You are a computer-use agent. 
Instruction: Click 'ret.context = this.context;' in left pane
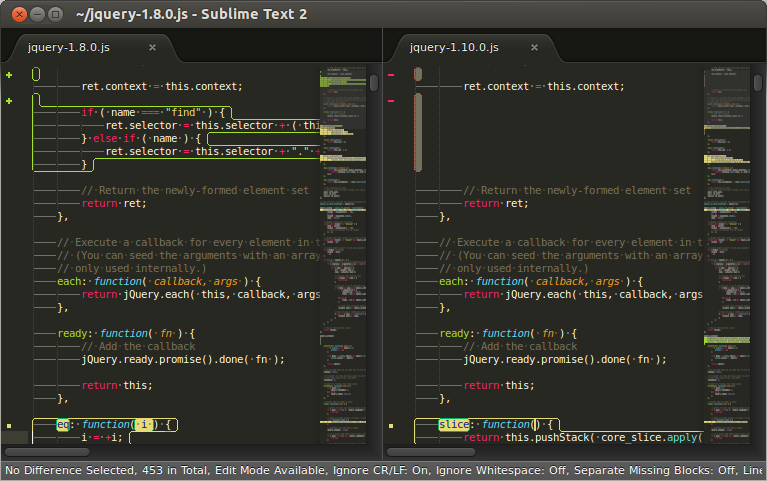coord(162,87)
